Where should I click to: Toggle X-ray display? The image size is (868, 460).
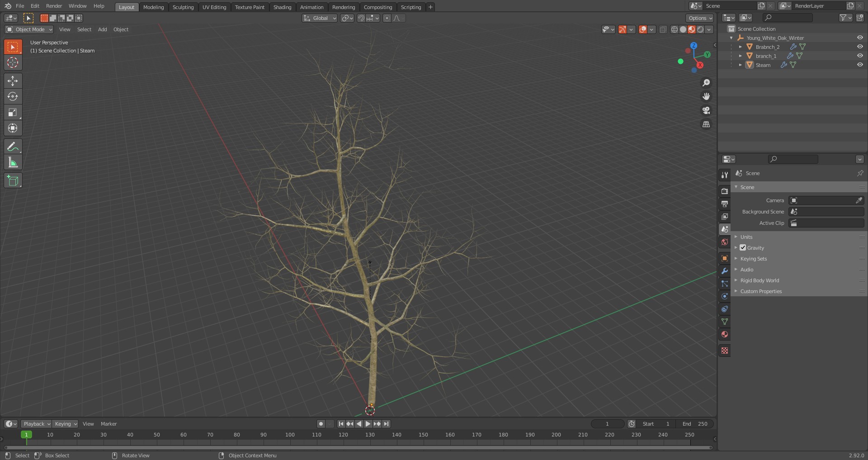(663, 29)
